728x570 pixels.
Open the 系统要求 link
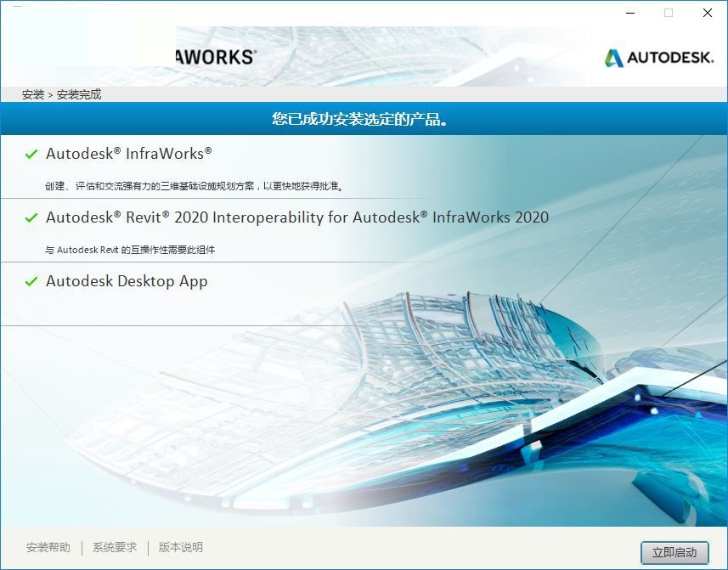115,548
